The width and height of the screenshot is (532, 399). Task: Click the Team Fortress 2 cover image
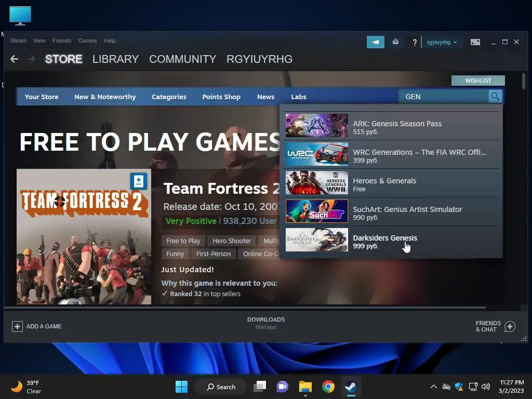(84, 236)
